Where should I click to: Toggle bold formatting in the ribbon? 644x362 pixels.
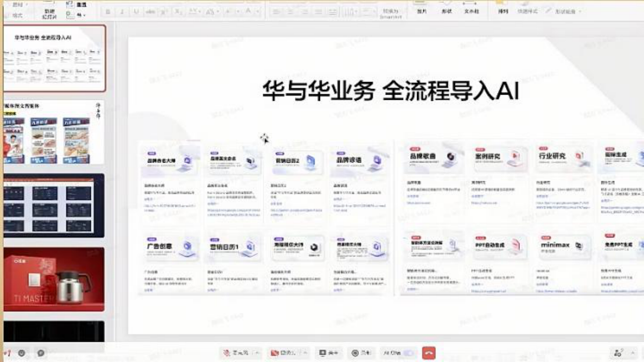[x=108, y=11]
